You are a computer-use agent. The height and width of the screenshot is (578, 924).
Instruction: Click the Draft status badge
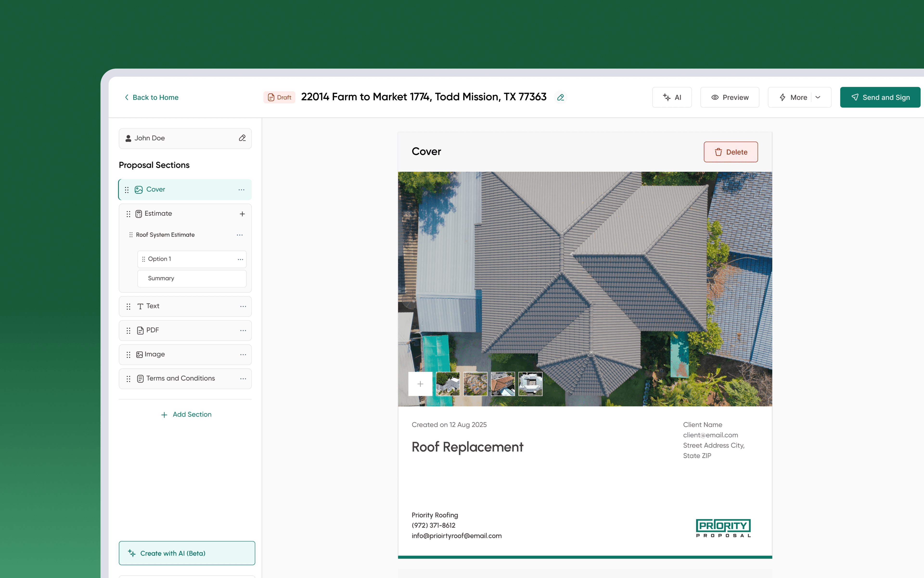279,98
